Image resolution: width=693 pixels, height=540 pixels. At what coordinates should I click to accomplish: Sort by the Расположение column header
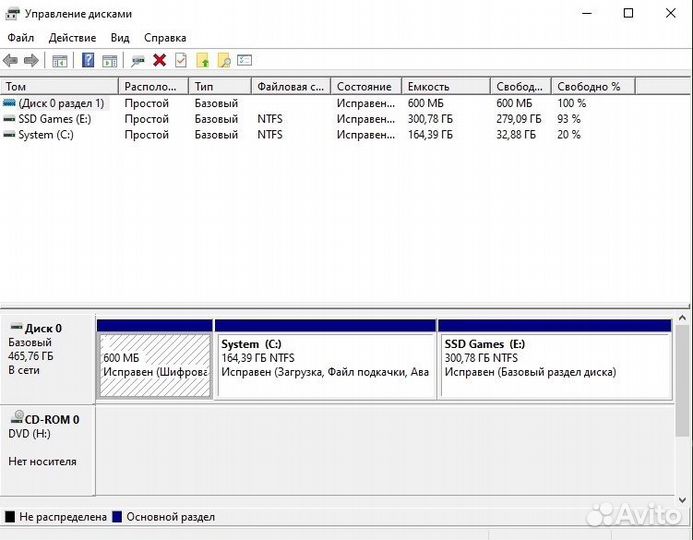(153, 87)
